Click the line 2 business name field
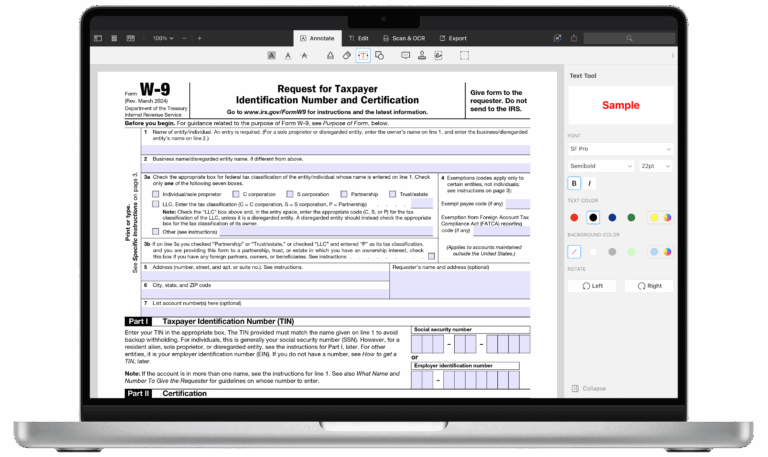This screenshot has height=457, width=768. pos(336,167)
